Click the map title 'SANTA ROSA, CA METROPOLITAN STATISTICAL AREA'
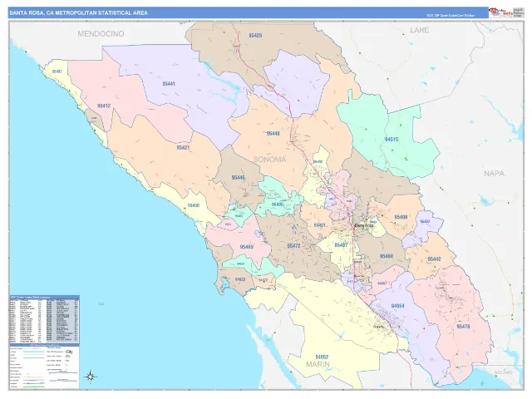The image size is (532, 399). click(x=78, y=13)
